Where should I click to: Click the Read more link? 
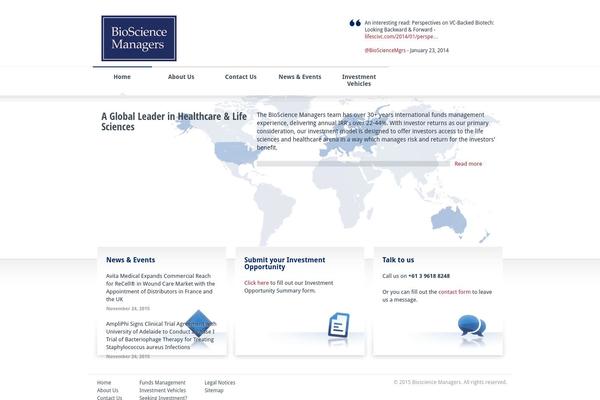click(x=468, y=164)
